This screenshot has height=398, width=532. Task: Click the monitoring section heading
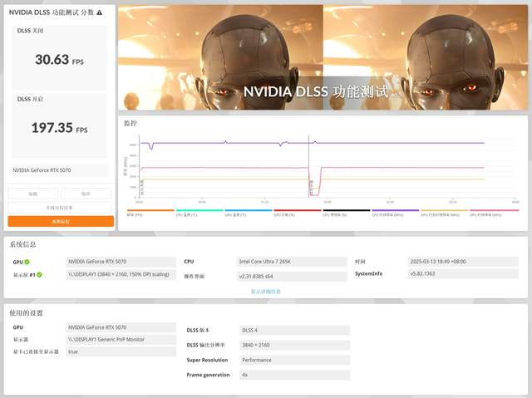pyautogui.click(x=131, y=124)
